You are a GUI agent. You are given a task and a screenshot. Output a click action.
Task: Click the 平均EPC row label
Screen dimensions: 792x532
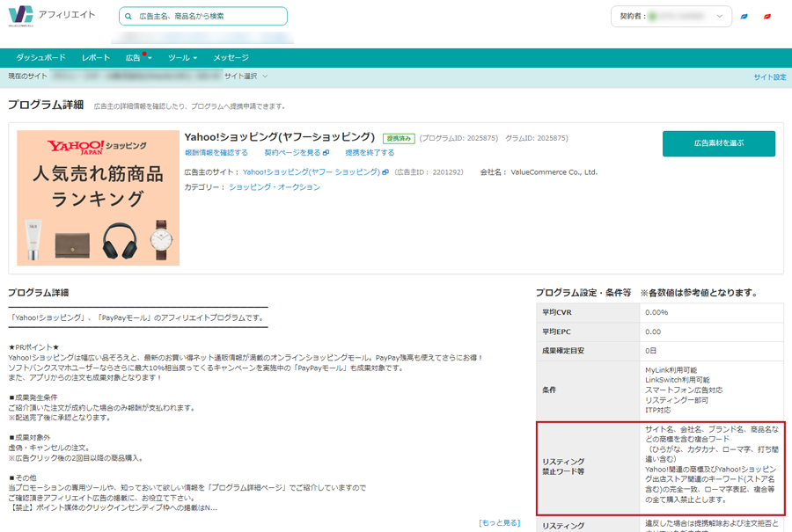557,332
